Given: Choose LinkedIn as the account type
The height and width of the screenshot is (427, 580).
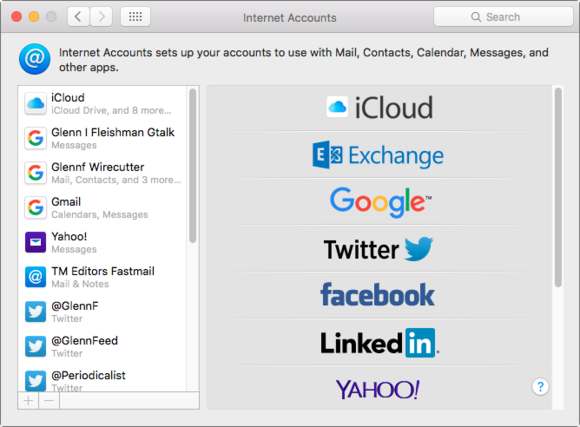Looking at the screenshot, I should point(380,343).
